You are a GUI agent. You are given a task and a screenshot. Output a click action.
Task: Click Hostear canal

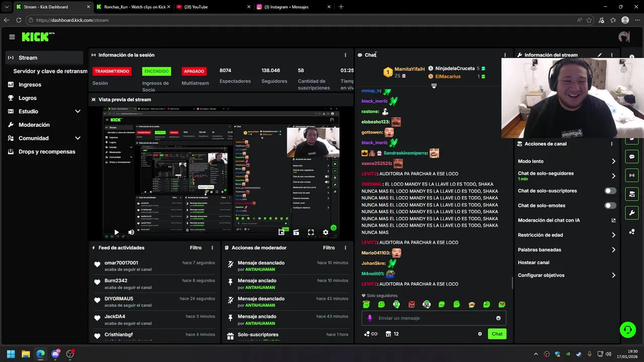coord(533,262)
